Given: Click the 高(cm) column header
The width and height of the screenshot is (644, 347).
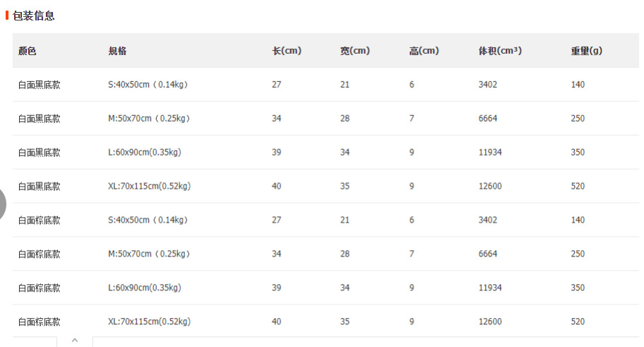Looking at the screenshot, I should 424,51.
